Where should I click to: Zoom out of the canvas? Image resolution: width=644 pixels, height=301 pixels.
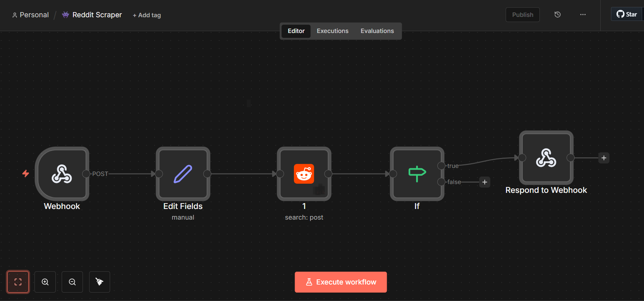tap(72, 282)
